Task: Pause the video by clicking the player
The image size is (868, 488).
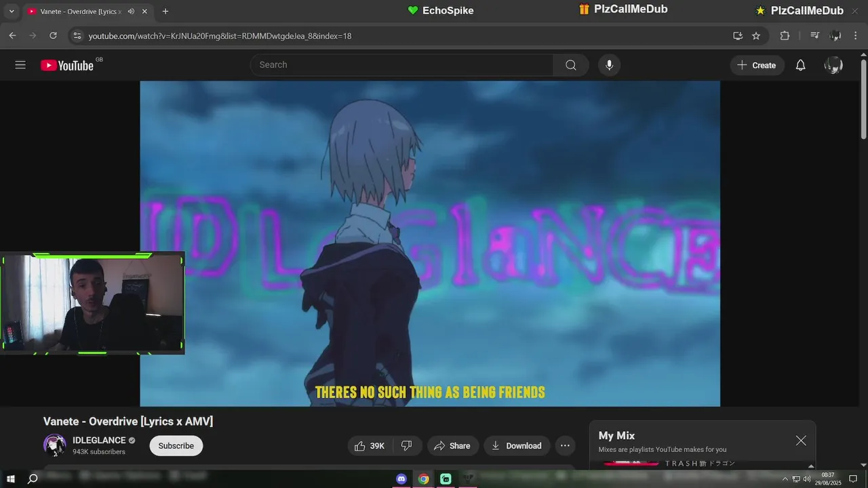Action: point(430,243)
